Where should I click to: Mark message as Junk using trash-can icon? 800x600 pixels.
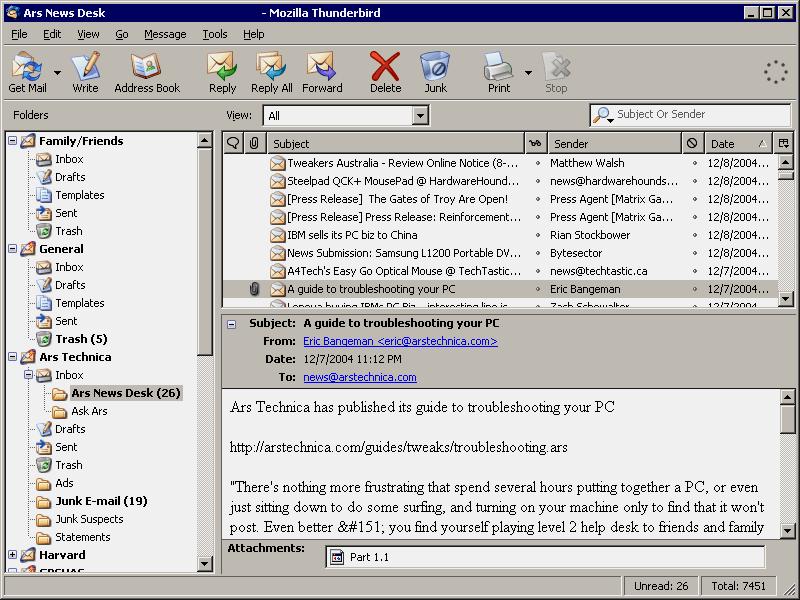(435, 66)
